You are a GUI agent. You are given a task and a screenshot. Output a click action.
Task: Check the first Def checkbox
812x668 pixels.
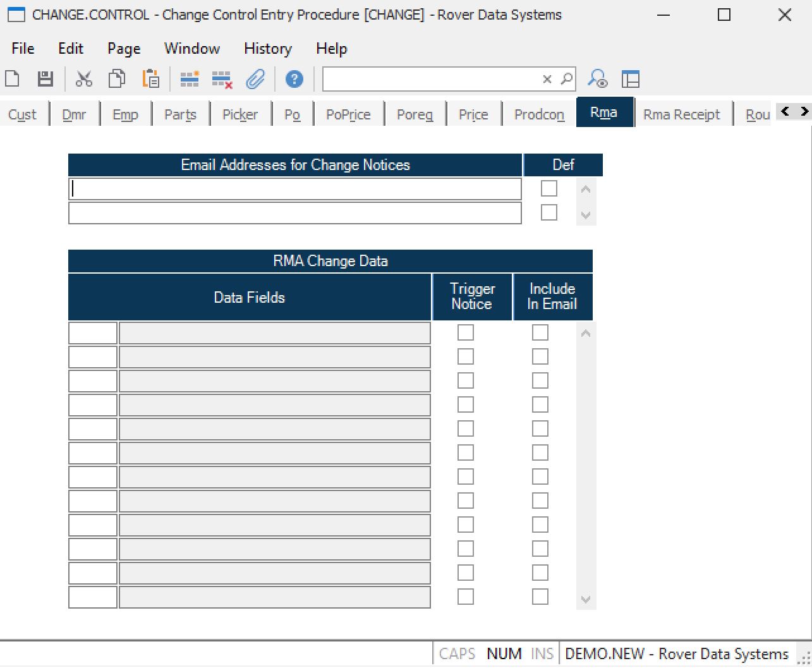(x=549, y=188)
